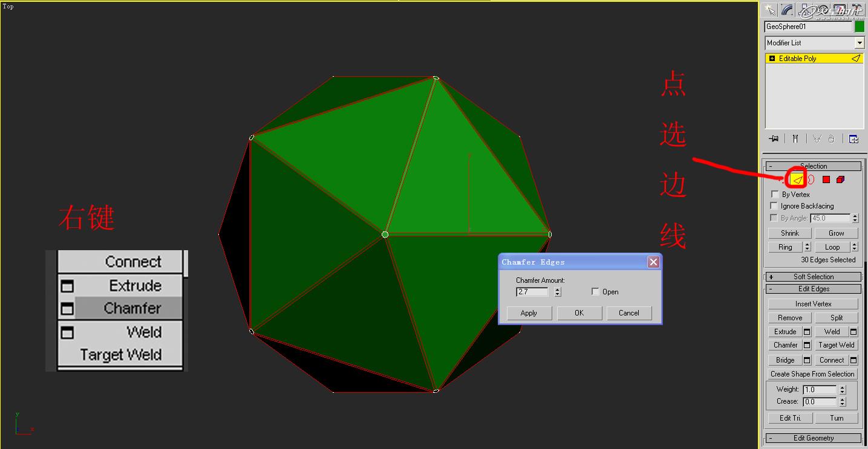Select the Polygon sub-object mode icon
The height and width of the screenshot is (449, 868).
(x=826, y=179)
